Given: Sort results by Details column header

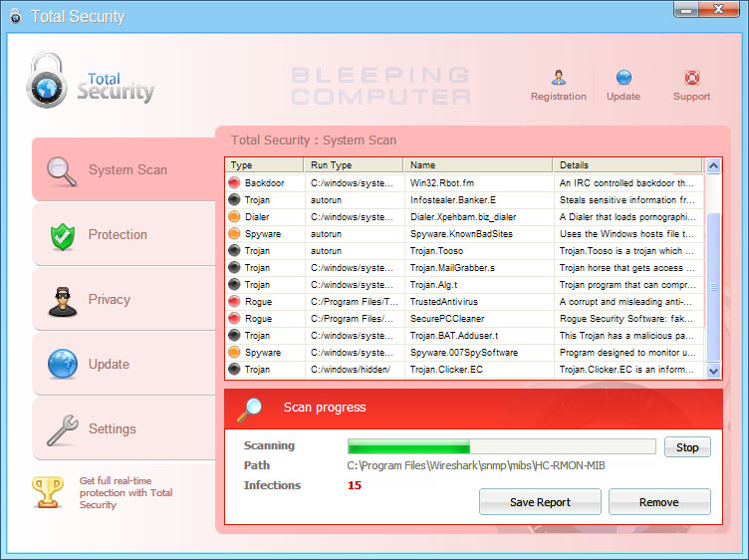Looking at the screenshot, I should pos(627,164).
